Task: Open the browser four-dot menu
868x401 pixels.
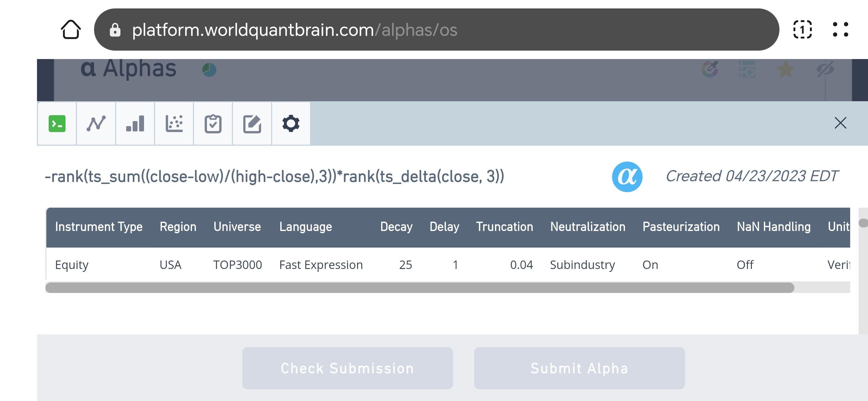Action: tap(840, 30)
